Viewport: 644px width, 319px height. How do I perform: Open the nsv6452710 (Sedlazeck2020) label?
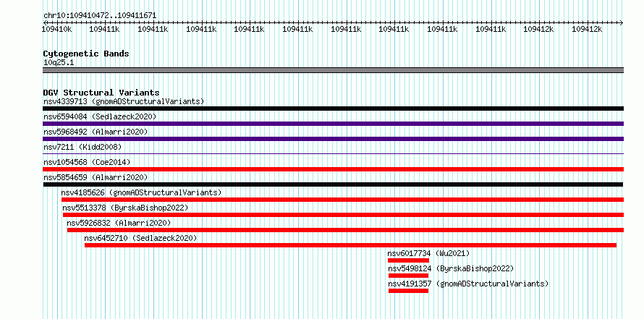140,238
